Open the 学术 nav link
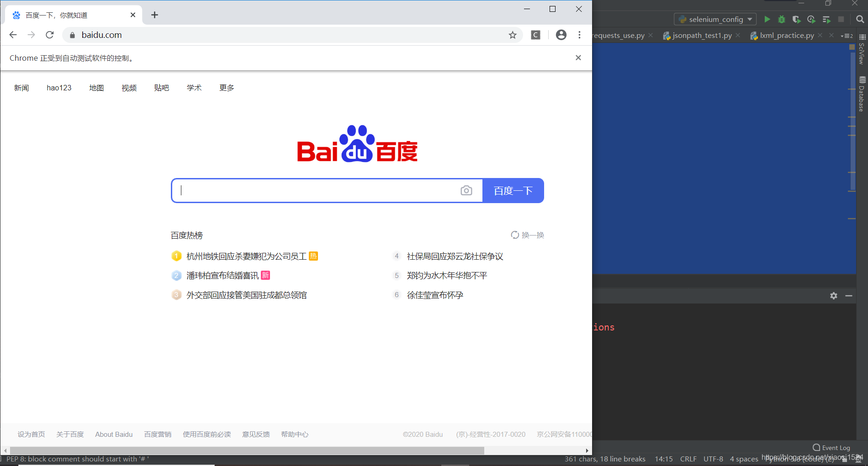 tap(194, 88)
